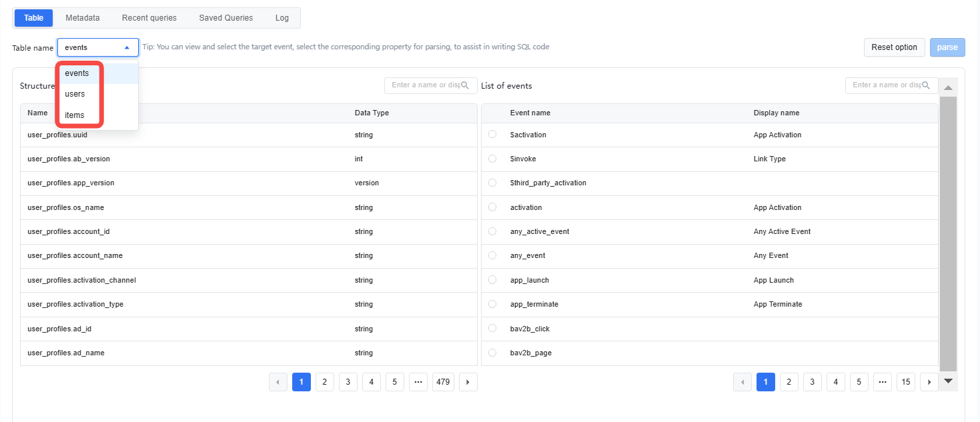Screen dimensions: 980x422
Task: Go to next page of events list
Action: tap(929, 382)
